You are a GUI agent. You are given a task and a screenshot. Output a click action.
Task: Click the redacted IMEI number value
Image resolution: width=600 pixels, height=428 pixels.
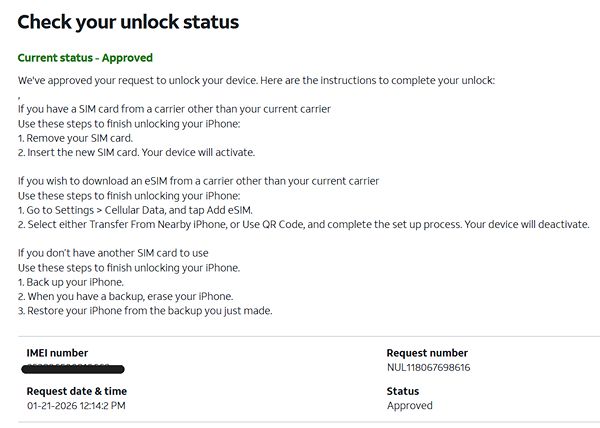point(72,368)
